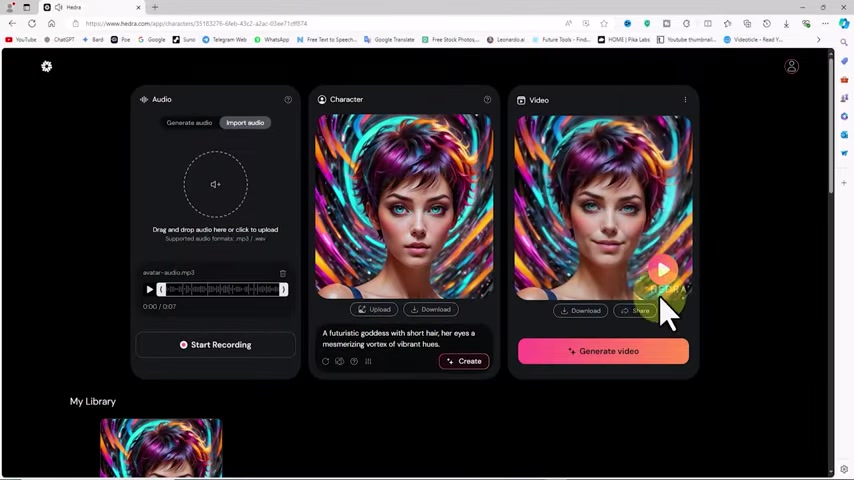Open a new browser tab plus button

click(155, 7)
